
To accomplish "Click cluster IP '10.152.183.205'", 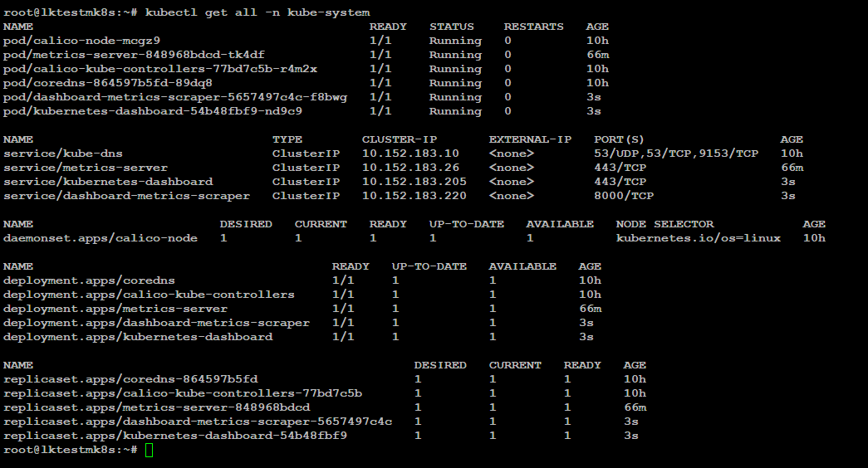I will [414, 182].
